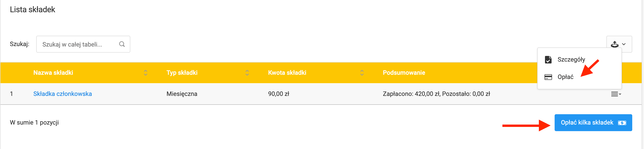The width and height of the screenshot is (644, 149).
Task: Click the credit card icon beside Opłać
Action: coord(548,77)
